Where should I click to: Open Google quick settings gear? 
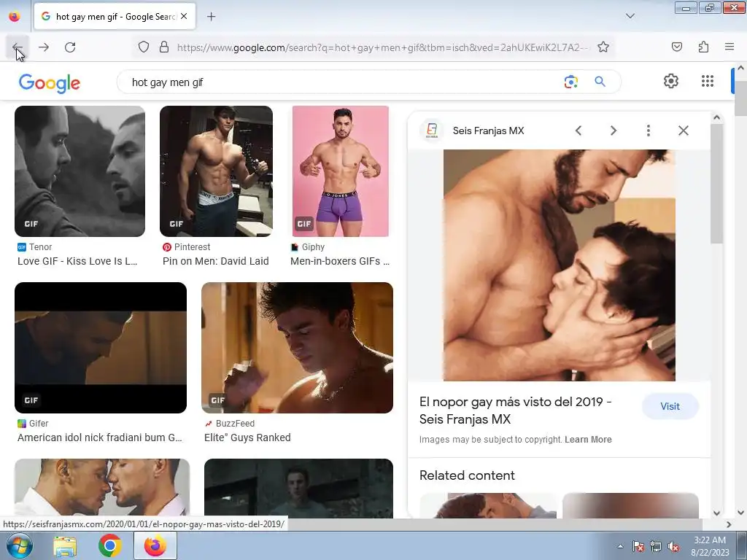[671, 81]
